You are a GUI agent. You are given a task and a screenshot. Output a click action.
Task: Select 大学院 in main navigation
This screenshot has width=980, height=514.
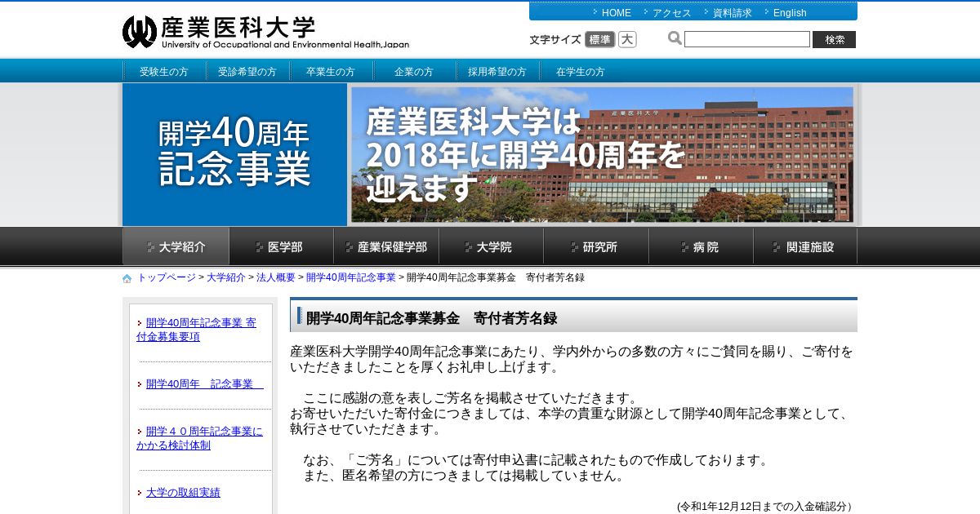click(x=491, y=246)
